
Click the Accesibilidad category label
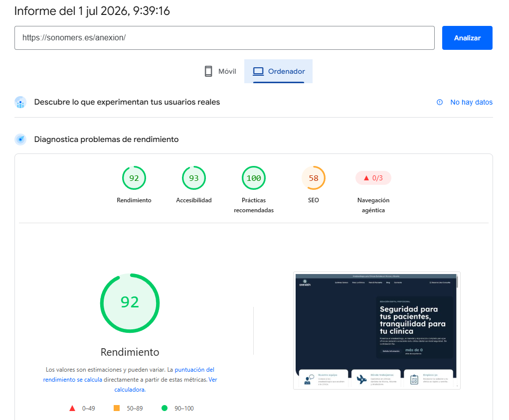[x=194, y=200]
